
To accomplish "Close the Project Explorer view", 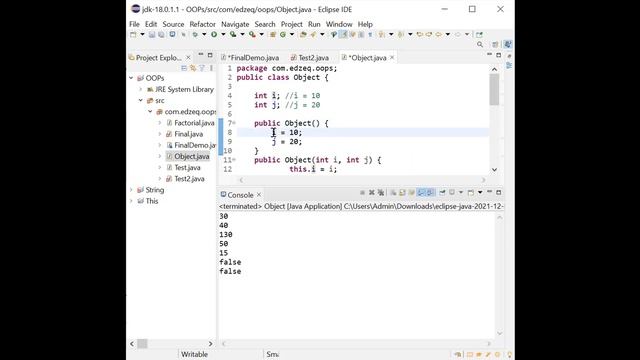I will pyautogui.click(x=188, y=58).
